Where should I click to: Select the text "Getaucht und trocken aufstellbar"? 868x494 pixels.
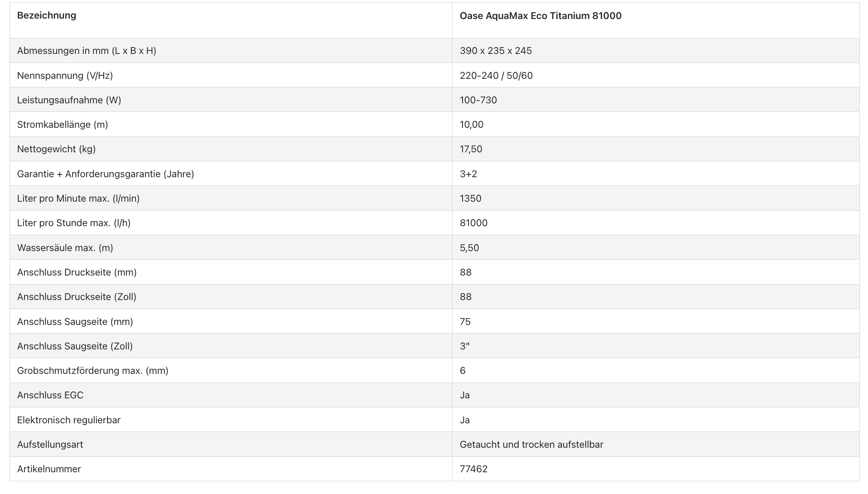click(531, 445)
